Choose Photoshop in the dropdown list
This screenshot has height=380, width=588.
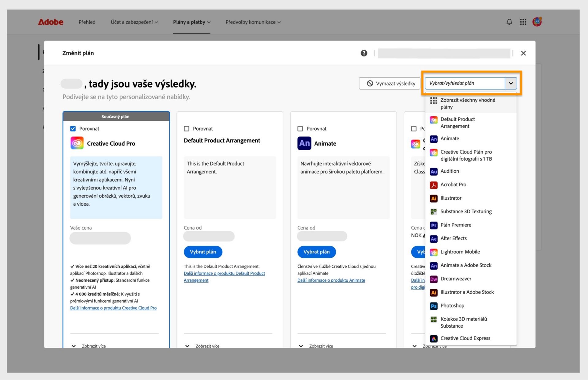(x=452, y=306)
